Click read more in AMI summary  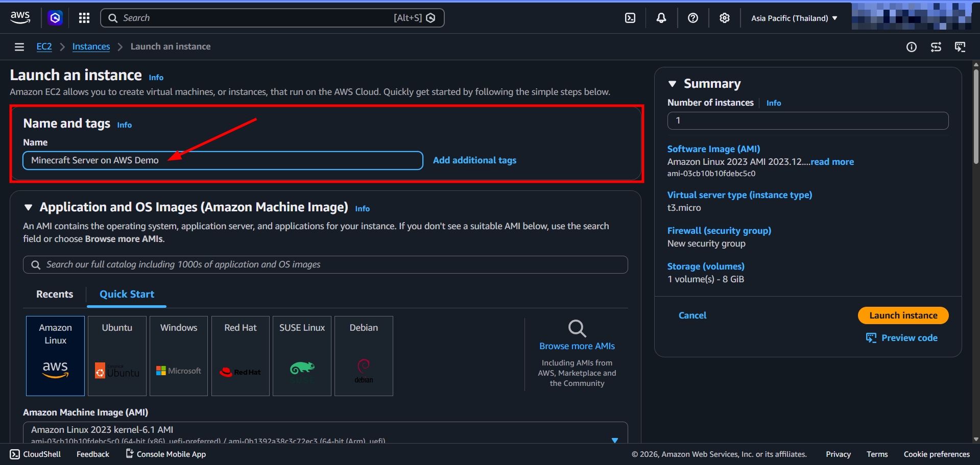pos(832,162)
